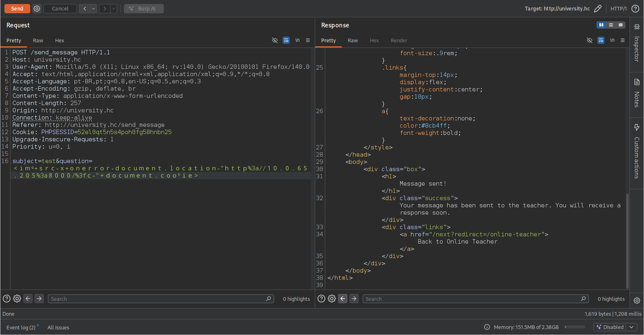Open Event log (2) in status bar

tap(21, 327)
